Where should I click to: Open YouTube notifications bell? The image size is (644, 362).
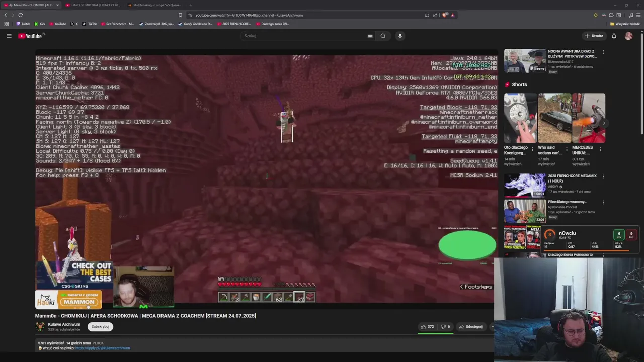(x=614, y=36)
